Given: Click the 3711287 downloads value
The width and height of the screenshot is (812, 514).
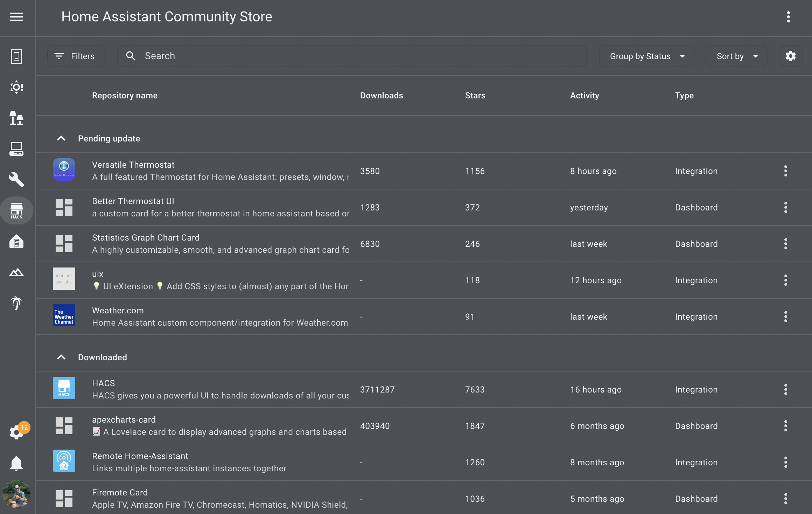Looking at the screenshot, I should [377, 389].
